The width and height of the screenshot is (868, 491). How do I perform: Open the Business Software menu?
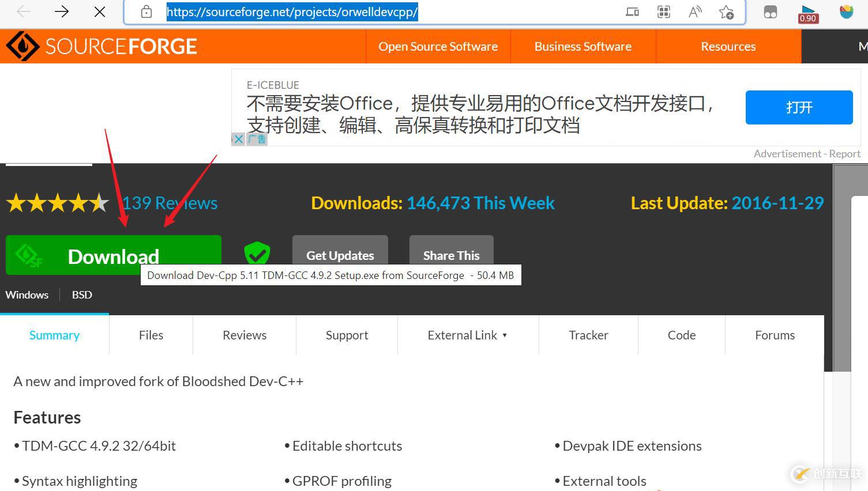point(583,47)
